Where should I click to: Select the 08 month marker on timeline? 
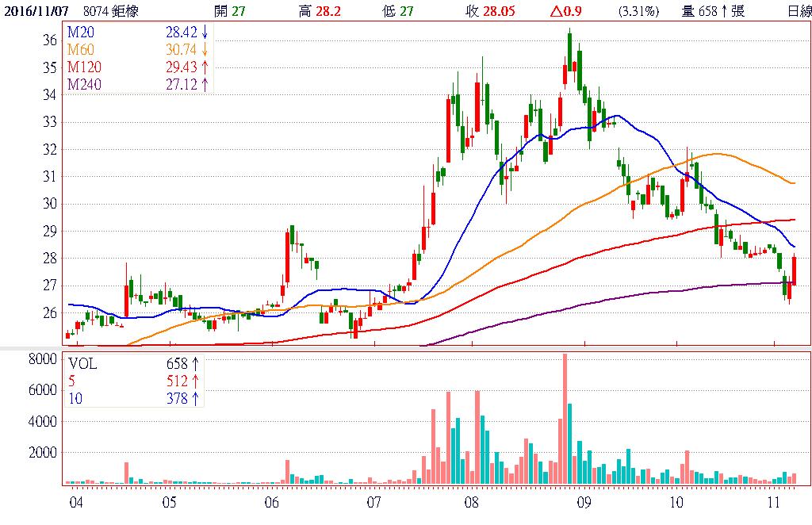tap(471, 503)
